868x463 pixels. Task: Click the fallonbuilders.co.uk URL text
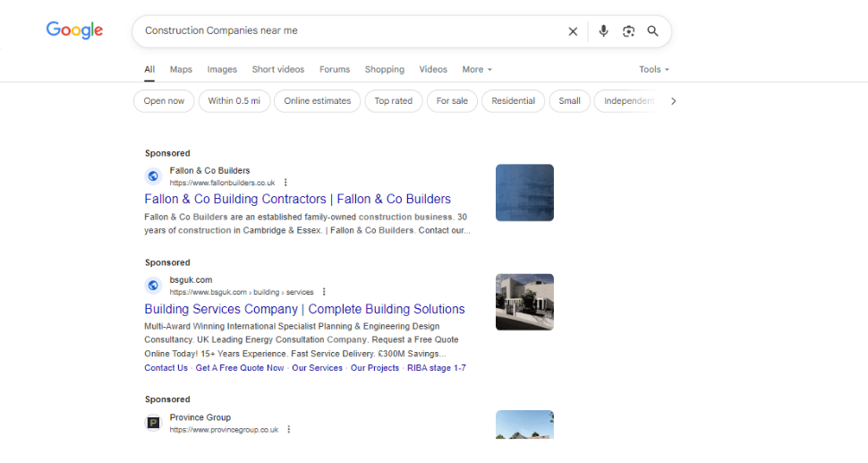point(222,183)
